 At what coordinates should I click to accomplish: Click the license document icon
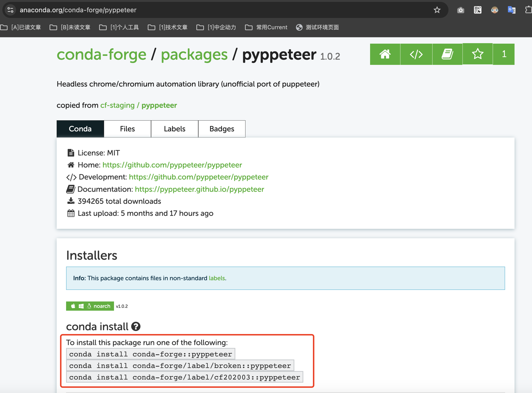tap(71, 153)
